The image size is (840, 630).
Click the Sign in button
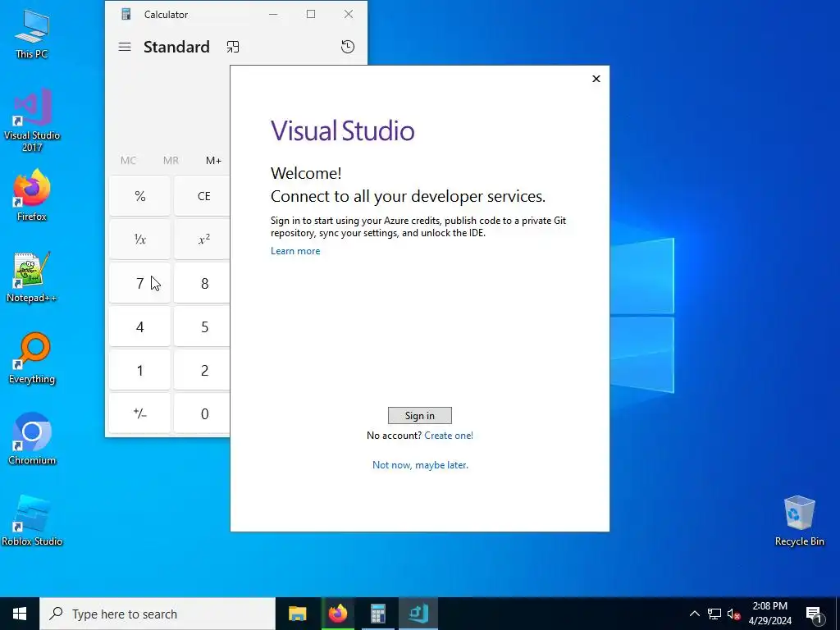(x=419, y=416)
